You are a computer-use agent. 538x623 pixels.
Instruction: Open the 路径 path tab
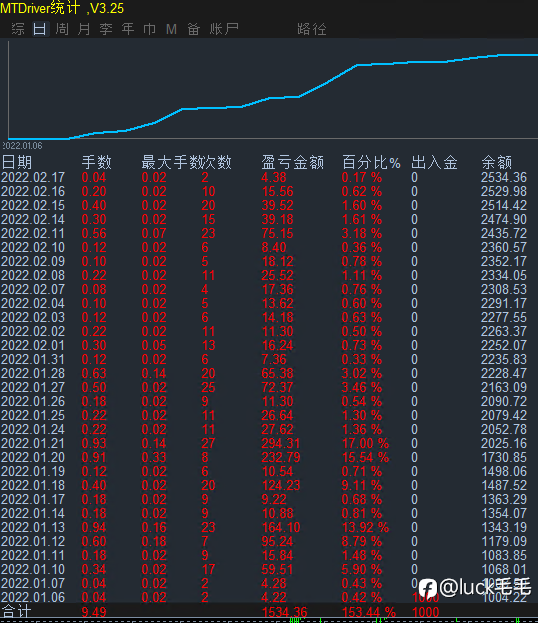(312, 29)
